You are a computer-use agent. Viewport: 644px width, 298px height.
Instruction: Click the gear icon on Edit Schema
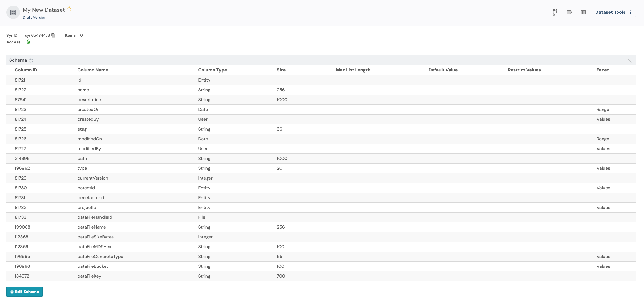coord(11,292)
